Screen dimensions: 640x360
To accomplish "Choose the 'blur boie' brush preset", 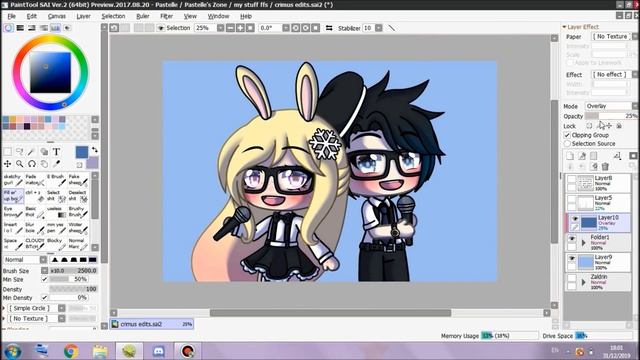I will pos(35,228).
